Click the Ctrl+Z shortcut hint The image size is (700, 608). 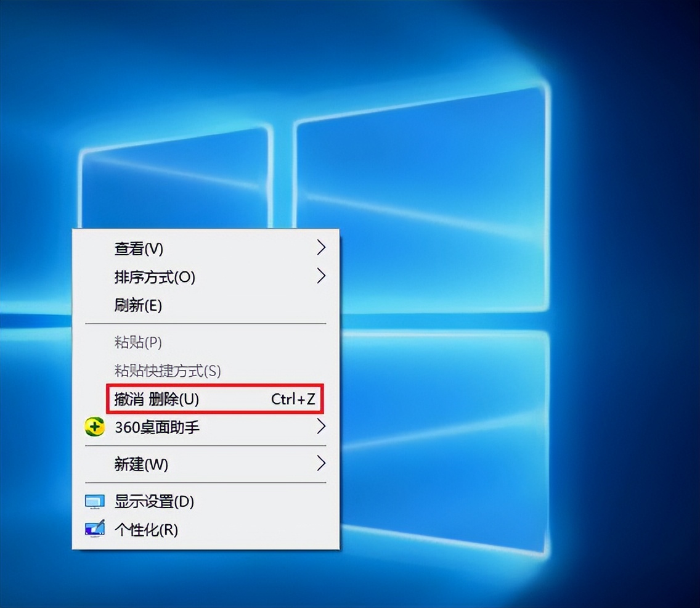[x=293, y=399]
